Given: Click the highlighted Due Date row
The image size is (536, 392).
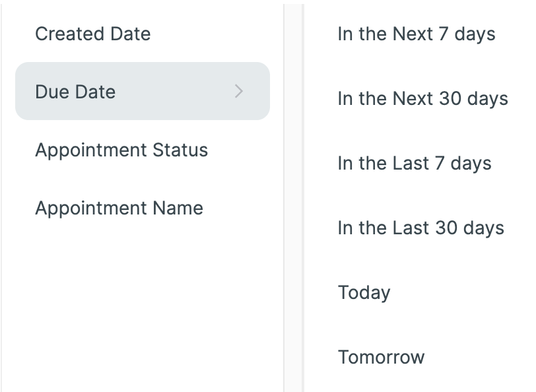Looking at the screenshot, I should [142, 91].
